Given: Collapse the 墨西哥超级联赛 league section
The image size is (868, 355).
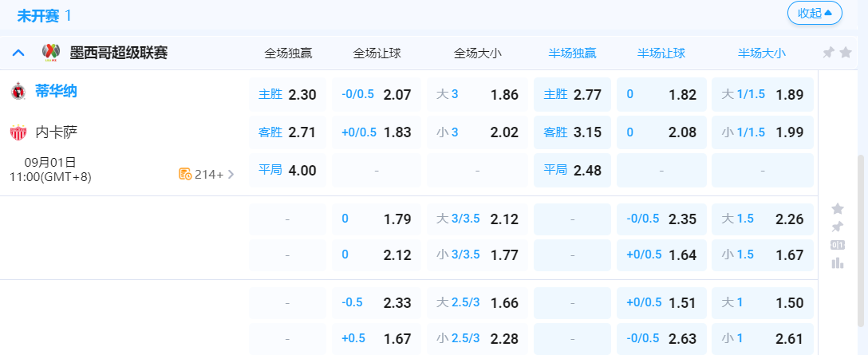Looking at the screenshot, I should pos(18,53).
